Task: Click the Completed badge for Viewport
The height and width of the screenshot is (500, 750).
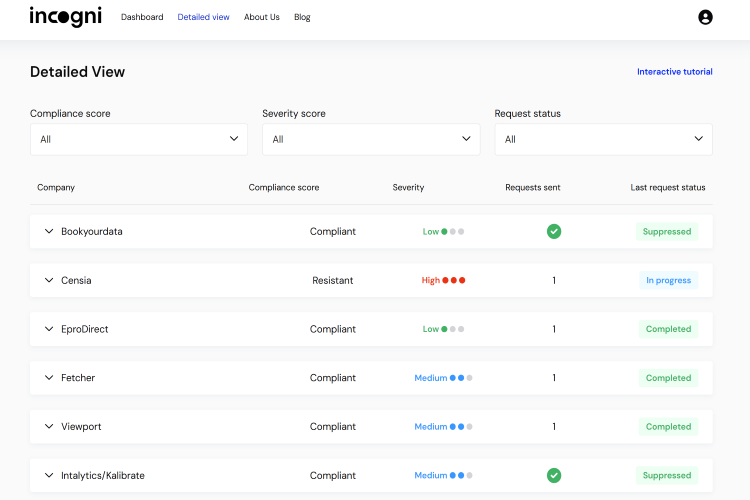Action: (x=669, y=427)
